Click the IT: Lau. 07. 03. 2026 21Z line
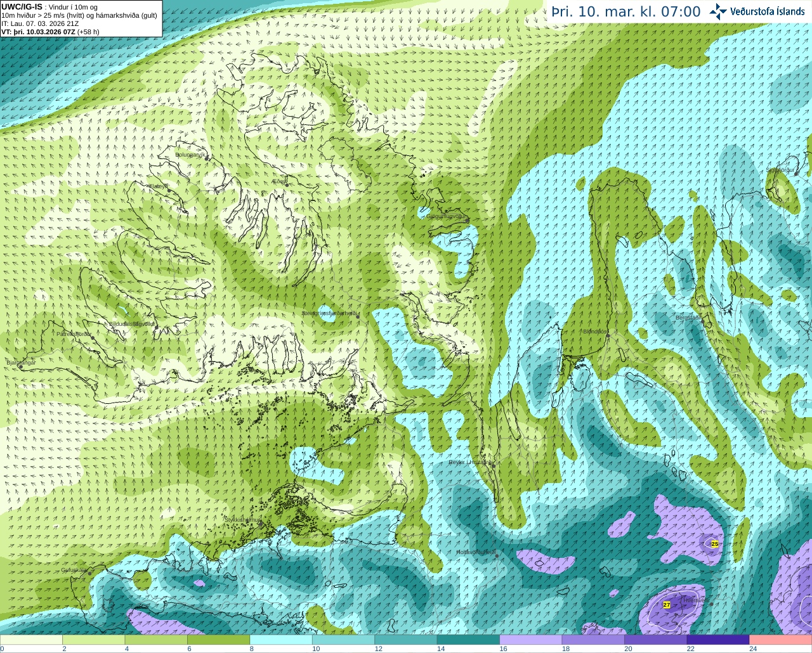The height and width of the screenshot is (653, 812). (x=40, y=23)
